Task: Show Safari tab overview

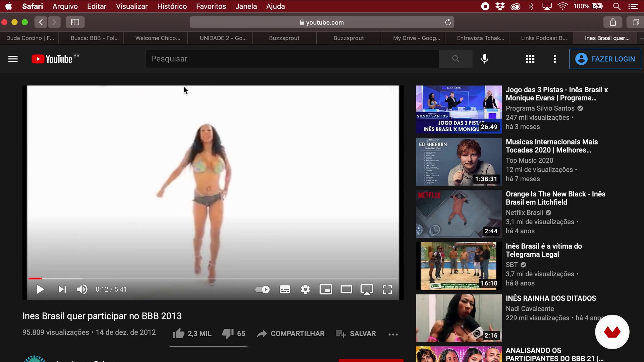Action: 635,22
